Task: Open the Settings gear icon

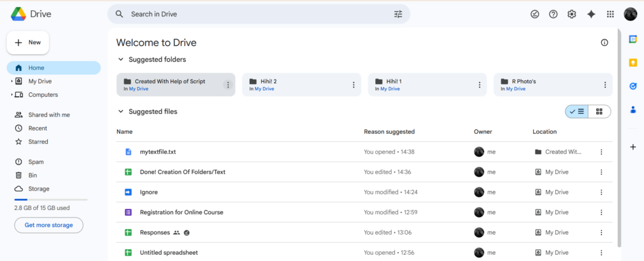Action: tap(572, 14)
